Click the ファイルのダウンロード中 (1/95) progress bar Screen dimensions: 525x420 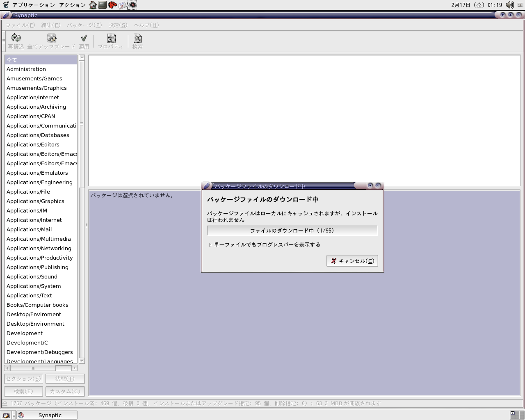292,231
